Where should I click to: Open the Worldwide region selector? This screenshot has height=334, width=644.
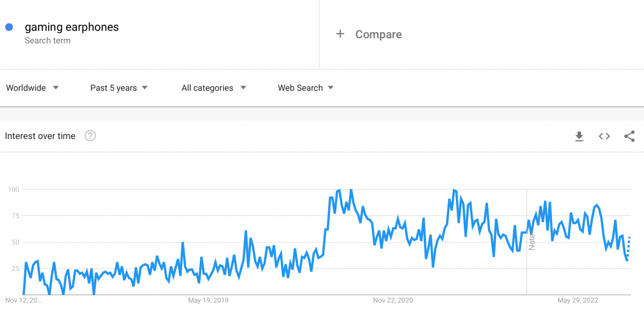tap(26, 88)
